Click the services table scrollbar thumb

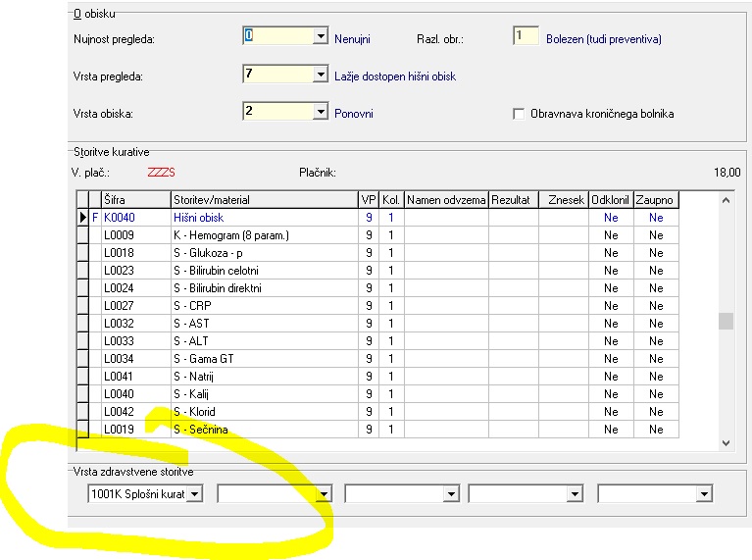click(726, 321)
